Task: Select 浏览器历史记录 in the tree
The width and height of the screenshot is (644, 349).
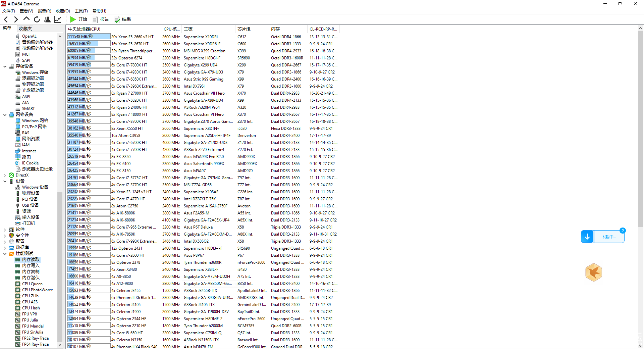Action: click(x=37, y=169)
